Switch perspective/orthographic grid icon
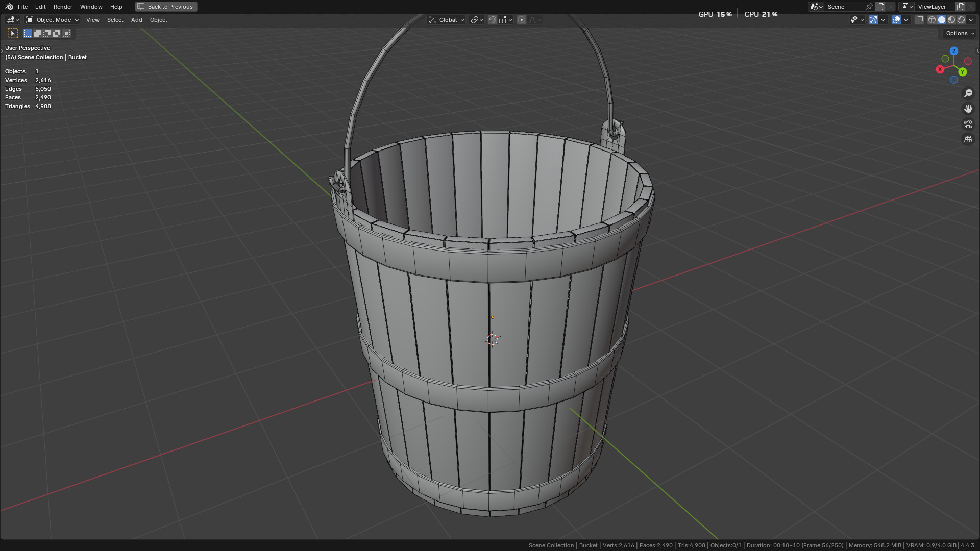Screen dimensions: 980x551 (x=968, y=139)
